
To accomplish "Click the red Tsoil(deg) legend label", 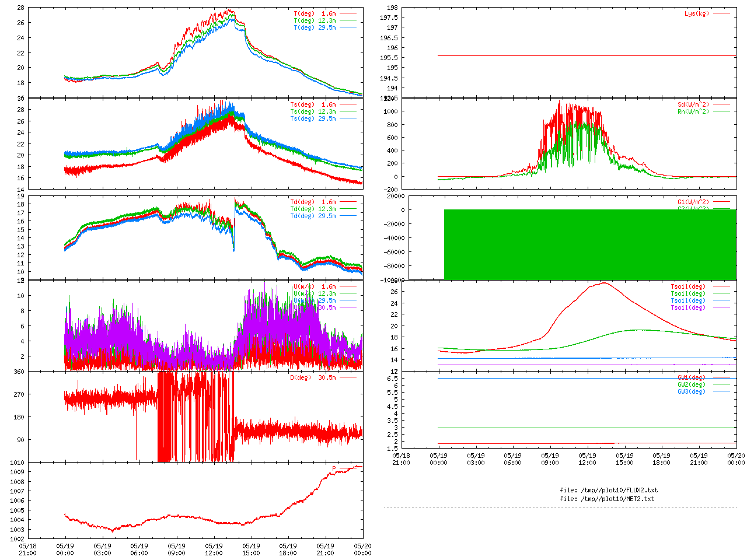I will click(688, 286).
